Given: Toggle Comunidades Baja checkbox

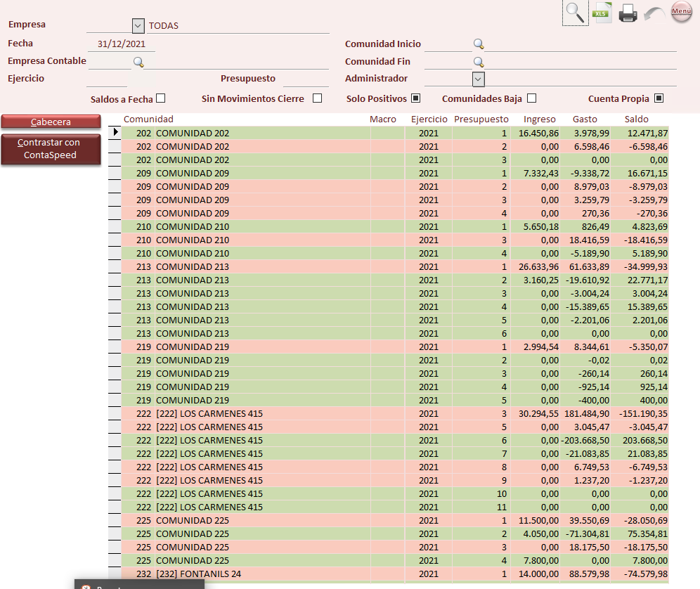Looking at the screenshot, I should coord(532,98).
